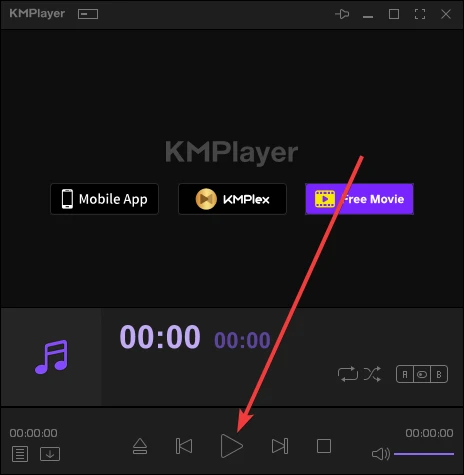
Task: Enter fullscreen mode from the title bar
Action: pyautogui.click(x=420, y=14)
